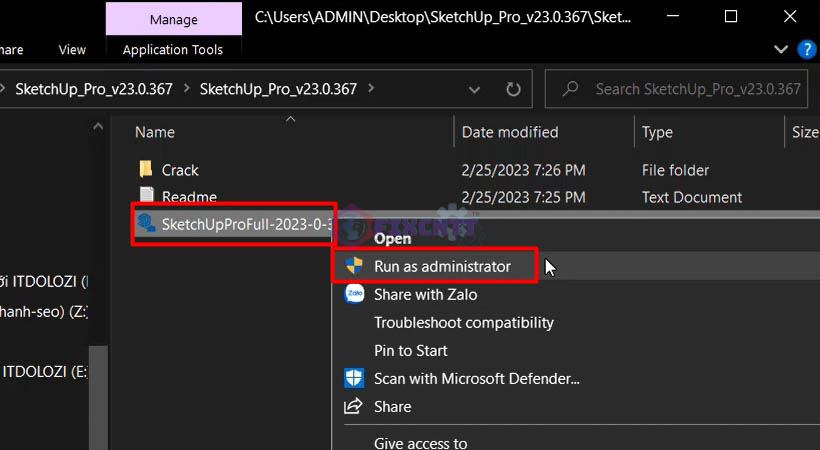The width and height of the screenshot is (820, 450).
Task: Select the ITDOLOZI (E:) drive
Action: (x=44, y=372)
